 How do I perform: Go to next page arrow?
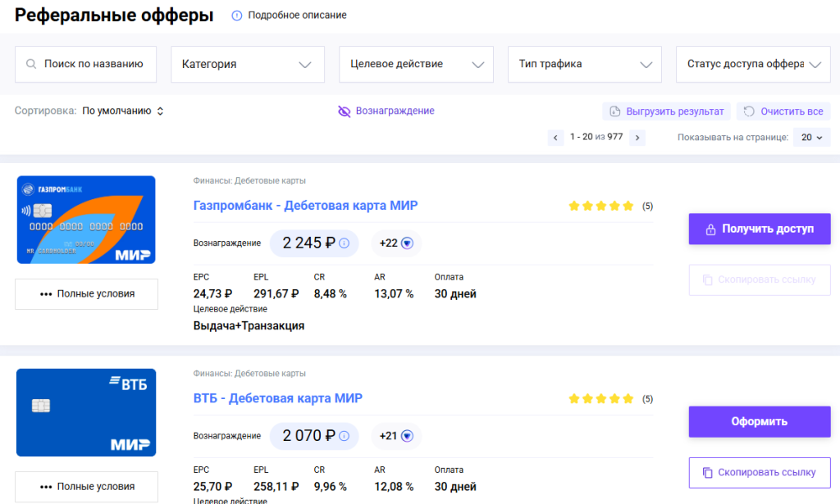pos(637,138)
